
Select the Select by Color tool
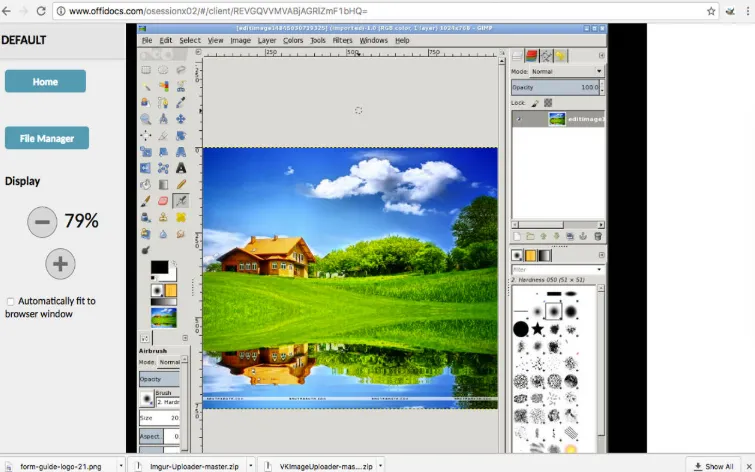(163, 86)
